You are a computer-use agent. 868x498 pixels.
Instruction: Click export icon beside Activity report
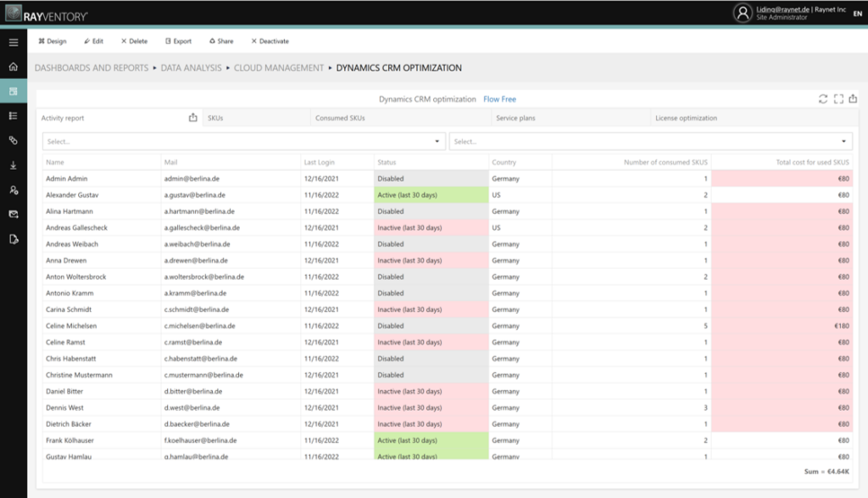(x=192, y=117)
